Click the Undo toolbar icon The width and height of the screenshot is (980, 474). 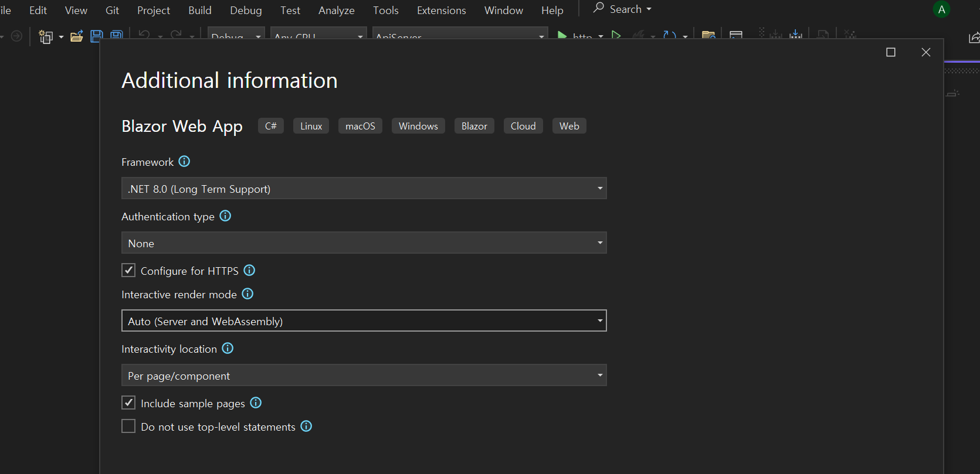144,35
